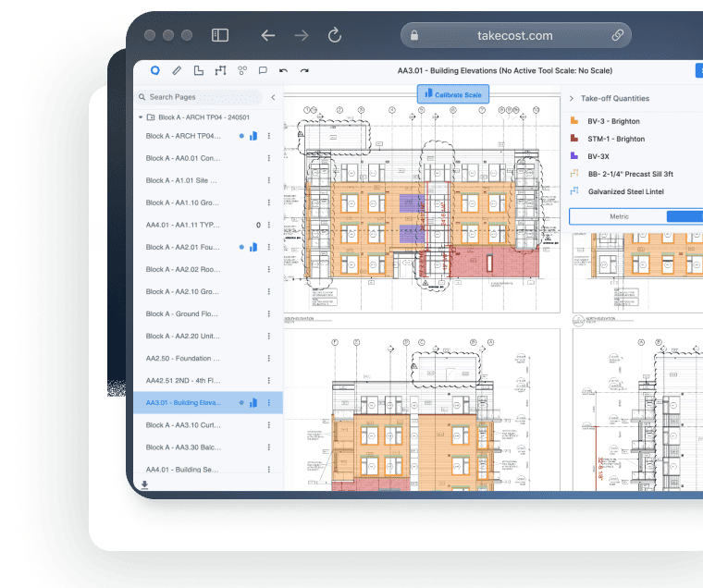
Task: Open options menu for AA2.01 Foundation page
Action: pos(269,247)
